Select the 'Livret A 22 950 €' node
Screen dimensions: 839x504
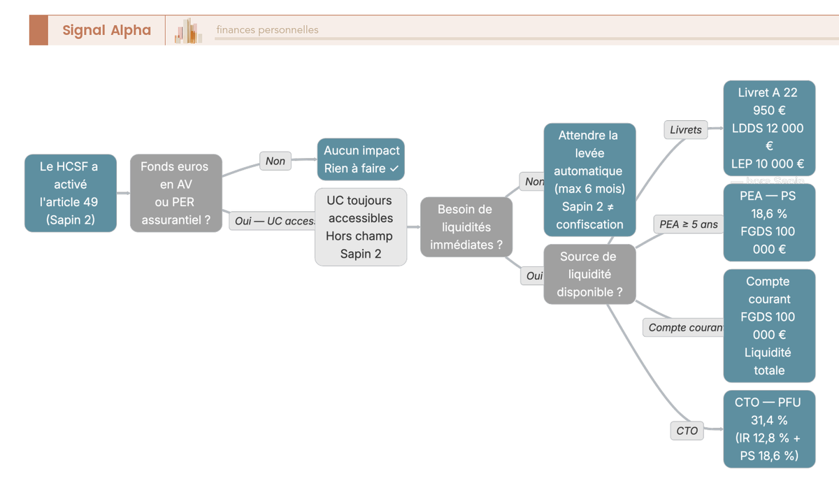769,128
